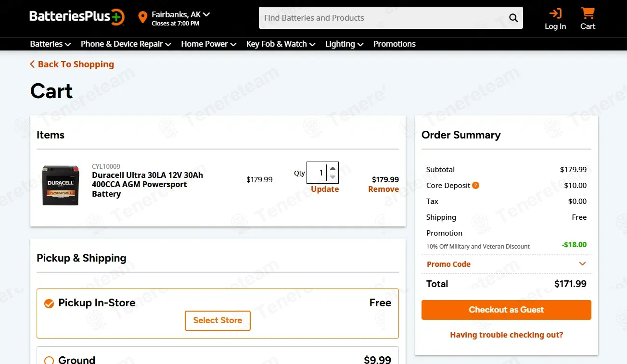Select the Ground shipping option
Image resolution: width=627 pixels, height=364 pixels.
[49, 360]
